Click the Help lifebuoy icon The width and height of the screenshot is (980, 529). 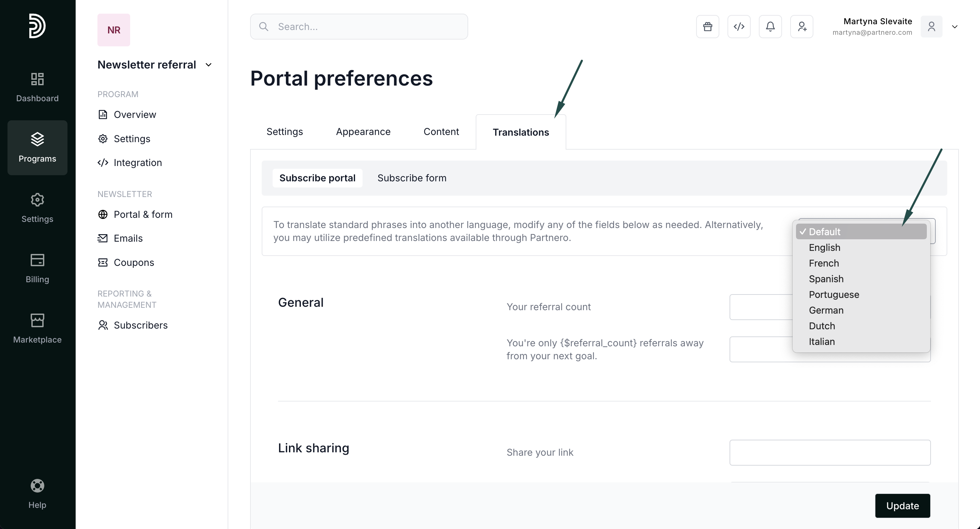tap(37, 486)
